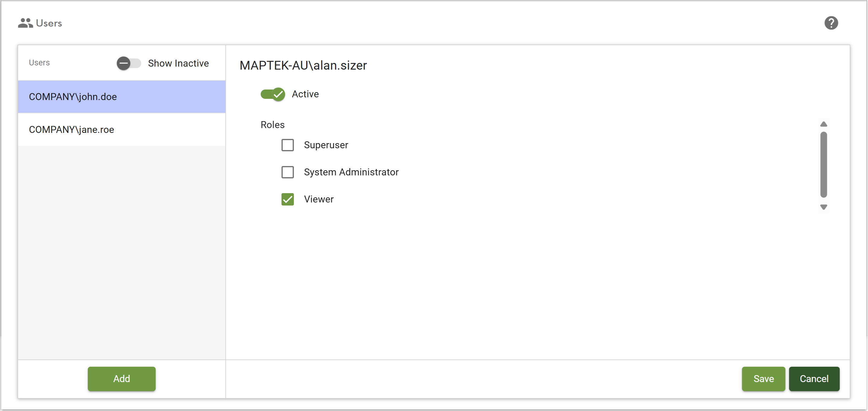Click the Roles list scrollbar thumb
868x411 pixels.
[824, 164]
